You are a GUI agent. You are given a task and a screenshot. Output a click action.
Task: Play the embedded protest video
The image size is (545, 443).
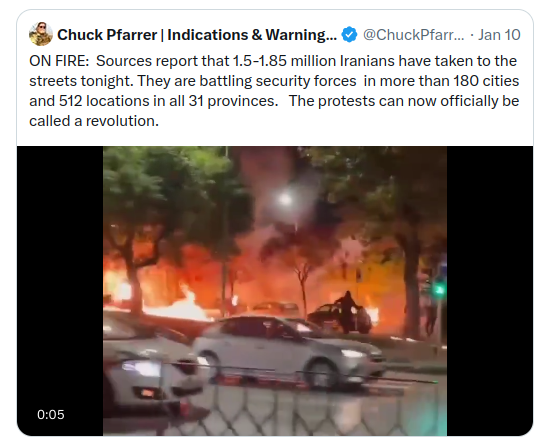click(x=275, y=291)
